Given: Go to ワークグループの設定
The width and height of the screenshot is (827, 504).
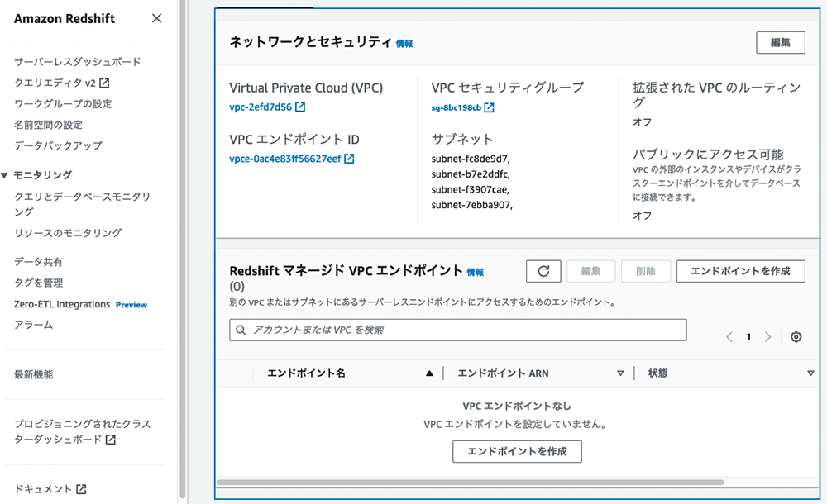Looking at the screenshot, I should (x=63, y=104).
